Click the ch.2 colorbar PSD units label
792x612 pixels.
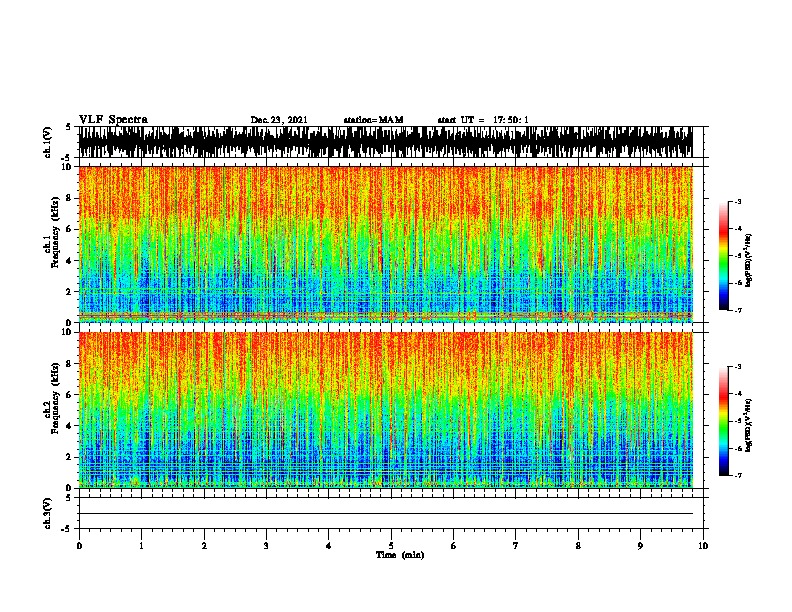(749, 425)
